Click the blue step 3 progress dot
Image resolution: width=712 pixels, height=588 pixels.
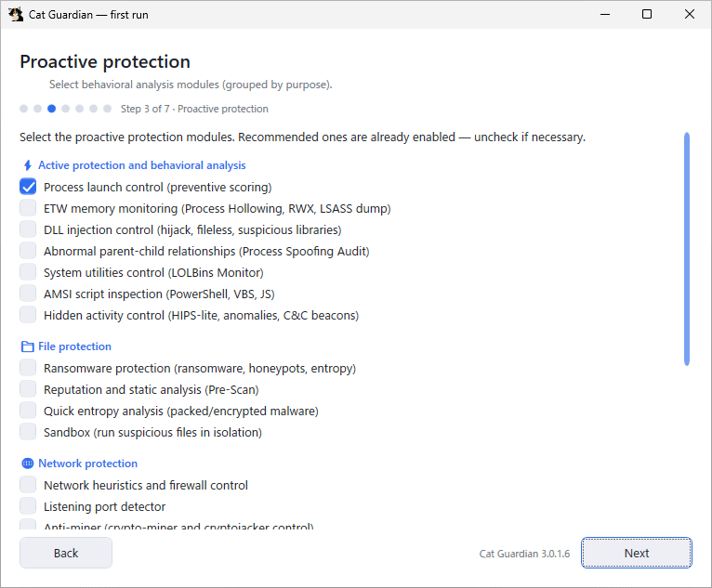click(x=52, y=109)
